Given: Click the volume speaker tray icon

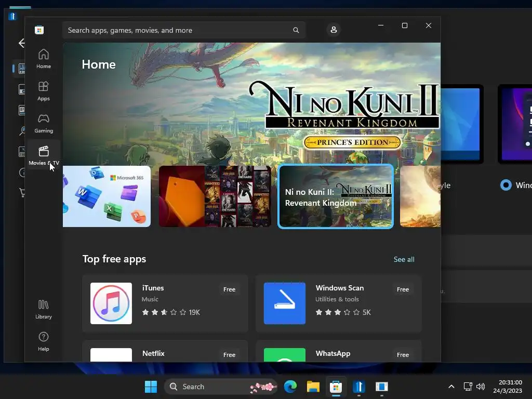Looking at the screenshot, I should pyautogui.click(x=481, y=387).
